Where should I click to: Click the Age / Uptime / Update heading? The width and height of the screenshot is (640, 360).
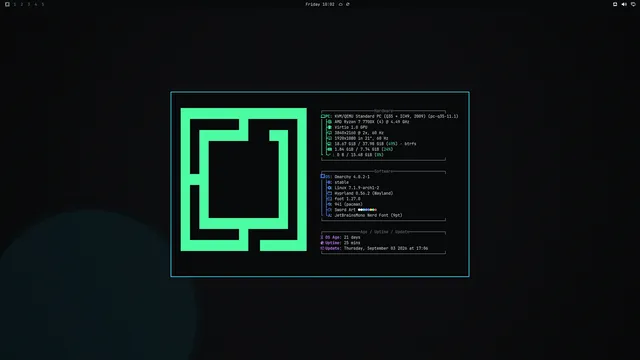(384, 232)
